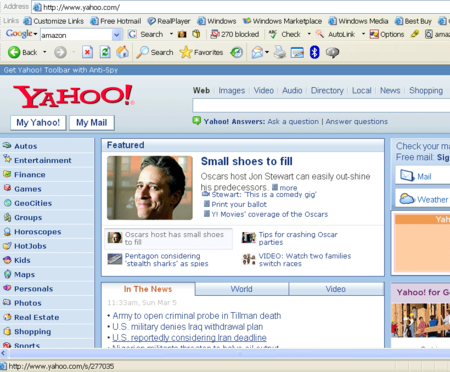450x372 pixels.
Task: Open the Mail toolbar button dropdown arrow
Action: [x=267, y=52]
